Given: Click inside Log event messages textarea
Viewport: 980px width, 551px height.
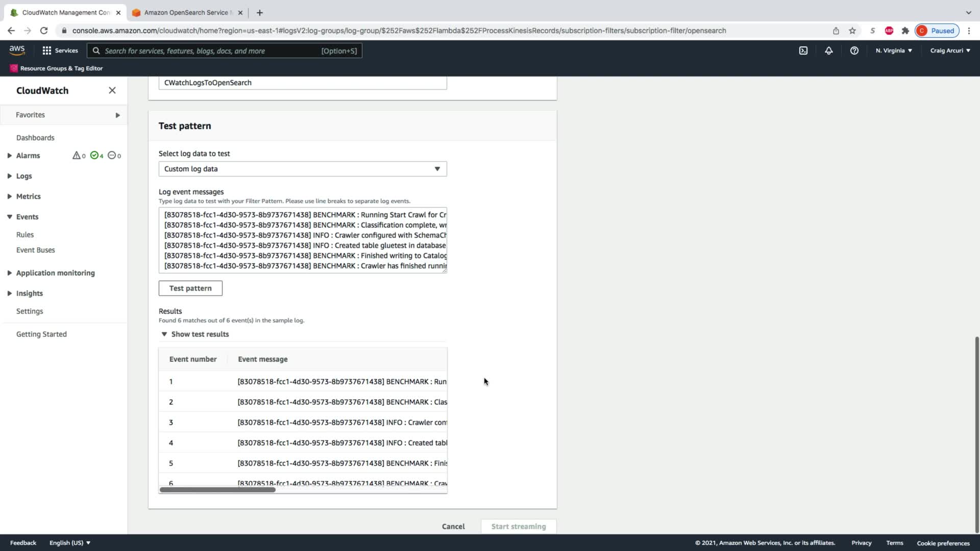Looking at the screenshot, I should [x=302, y=240].
